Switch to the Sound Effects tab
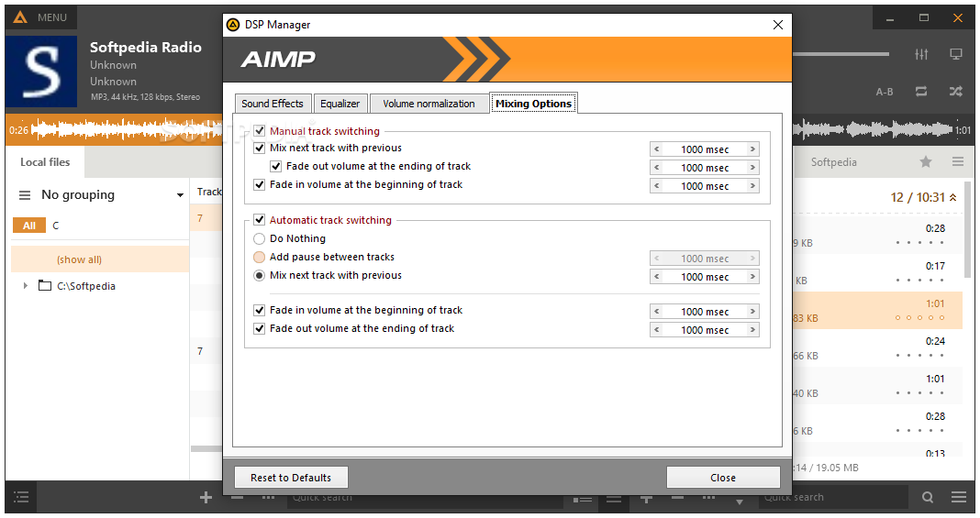 tap(273, 104)
